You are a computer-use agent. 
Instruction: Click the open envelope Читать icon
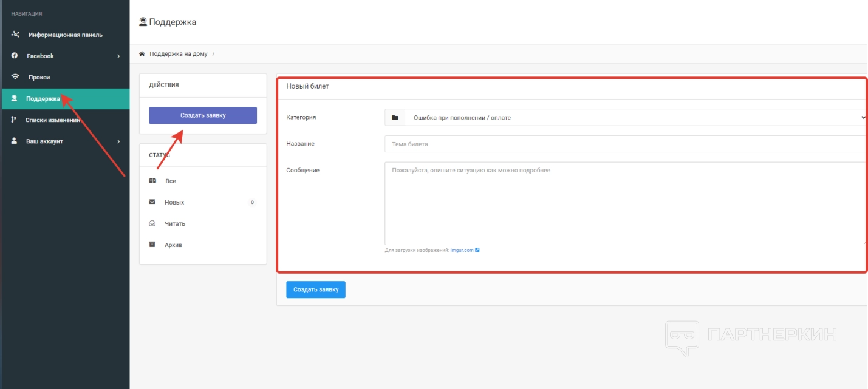pos(152,223)
